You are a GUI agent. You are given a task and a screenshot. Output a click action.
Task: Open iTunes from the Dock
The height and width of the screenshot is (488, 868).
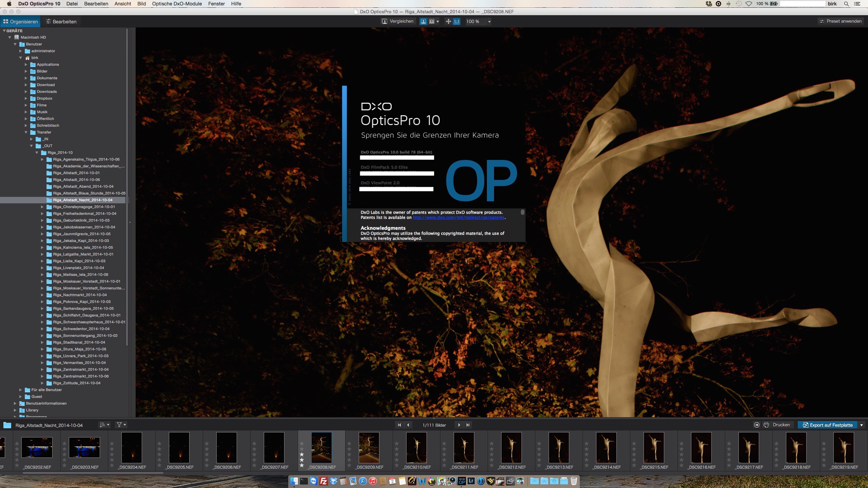373,481
